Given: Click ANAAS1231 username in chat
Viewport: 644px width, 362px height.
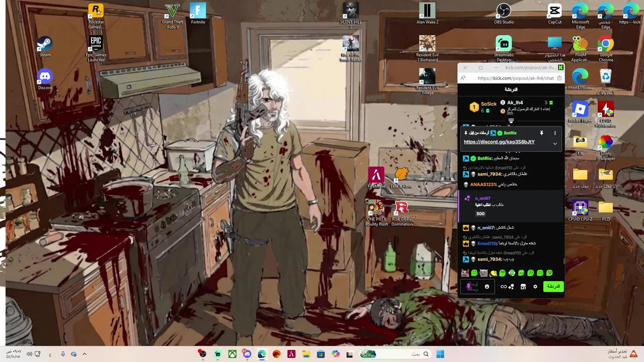Looking at the screenshot, I should 483,185.
